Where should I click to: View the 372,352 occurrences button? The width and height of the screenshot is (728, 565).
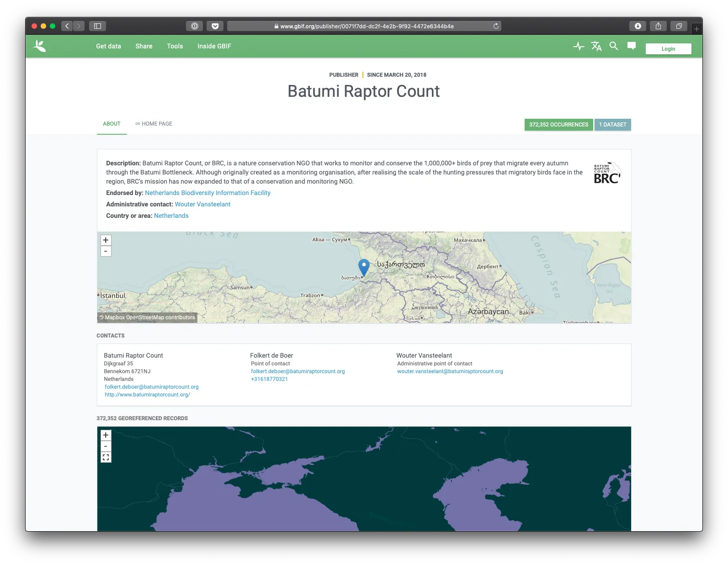coord(558,125)
